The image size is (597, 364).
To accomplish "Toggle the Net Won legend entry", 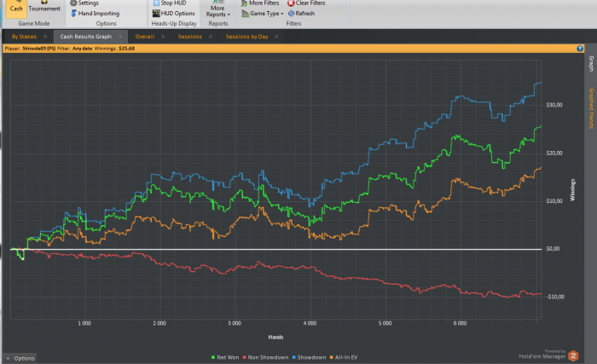I will click(x=225, y=357).
